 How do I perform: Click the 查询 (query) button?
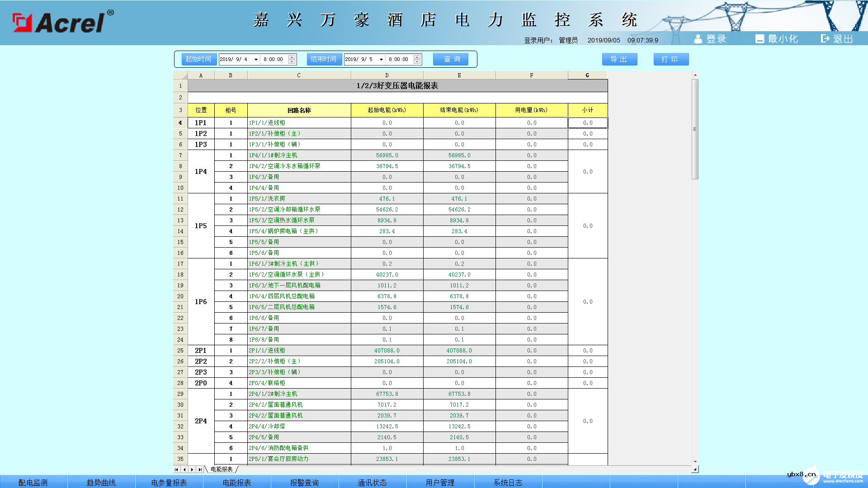pyautogui.click(x=450, y=59)
